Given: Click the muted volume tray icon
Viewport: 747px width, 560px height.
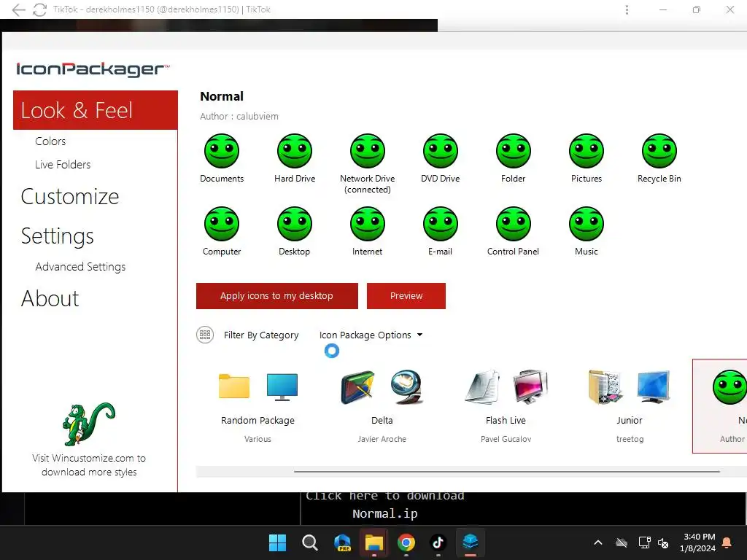Looking at the screenshot, I should (662, 542).
